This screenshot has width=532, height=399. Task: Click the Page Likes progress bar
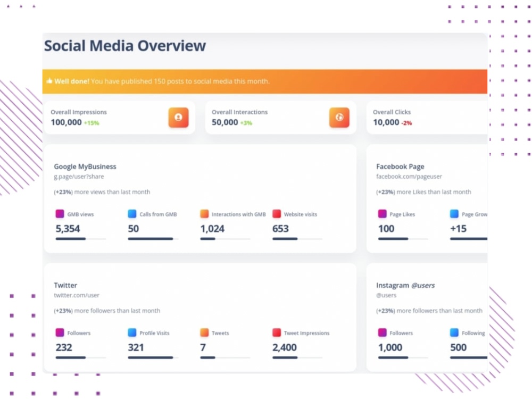click(403, 239)
